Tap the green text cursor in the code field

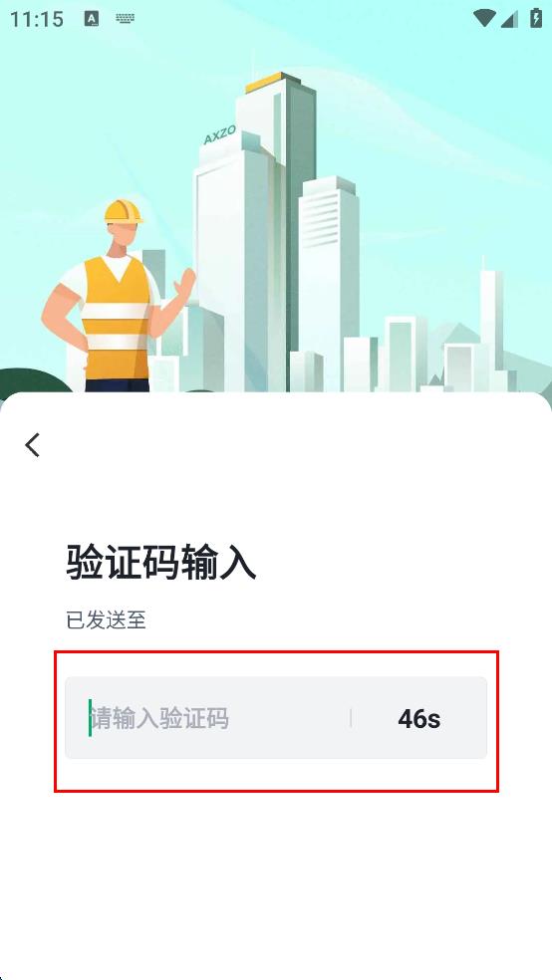click(90, 718)
